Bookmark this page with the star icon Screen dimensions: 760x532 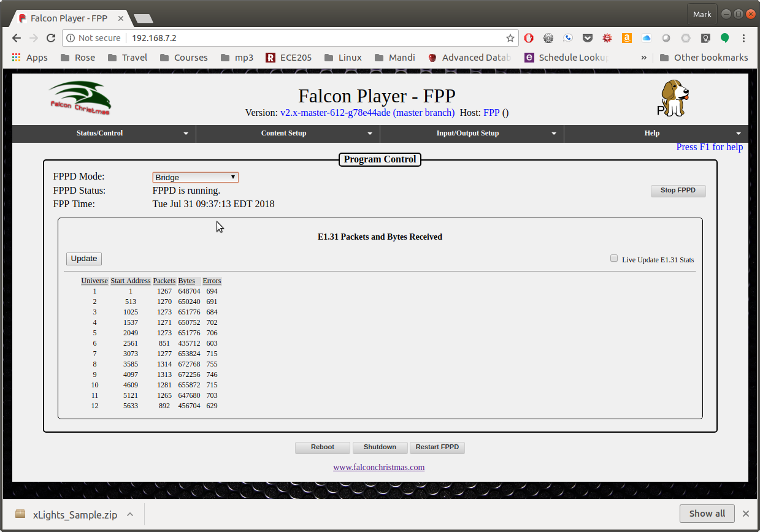[510, 38]
